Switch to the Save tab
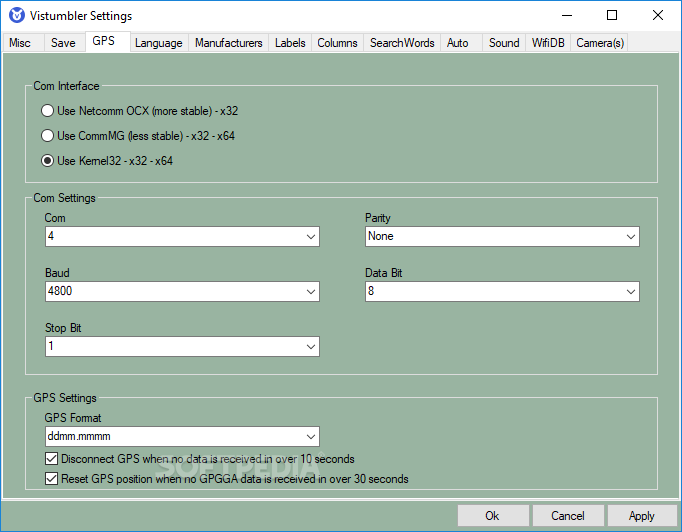Viewport: 682px width, 532px height. (x=64, y=43)
